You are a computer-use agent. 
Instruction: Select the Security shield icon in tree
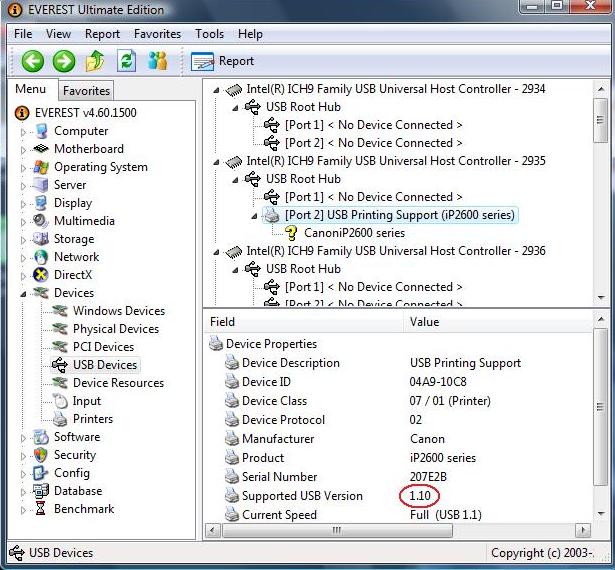[41, 455]
